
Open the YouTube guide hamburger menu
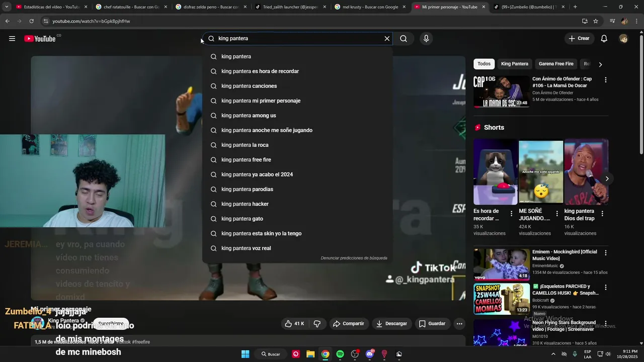coord(12,39)
